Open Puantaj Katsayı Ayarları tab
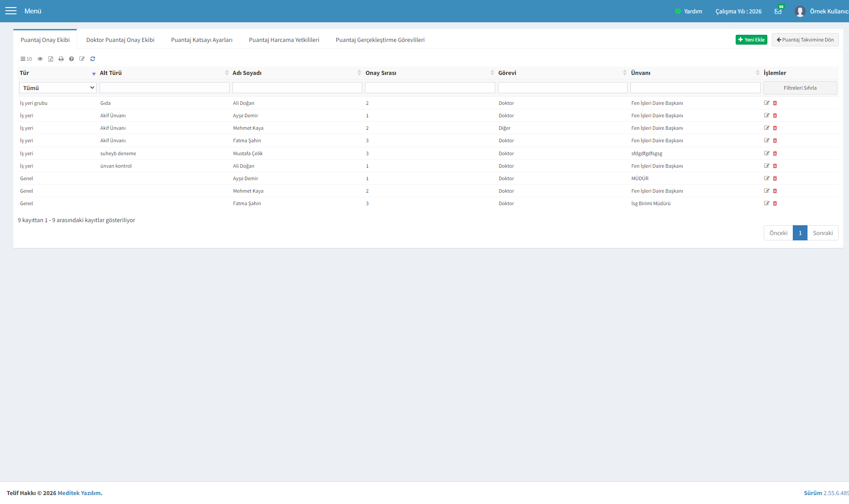The height and width of the screenshot is (504, 849). tap(202, 40)
